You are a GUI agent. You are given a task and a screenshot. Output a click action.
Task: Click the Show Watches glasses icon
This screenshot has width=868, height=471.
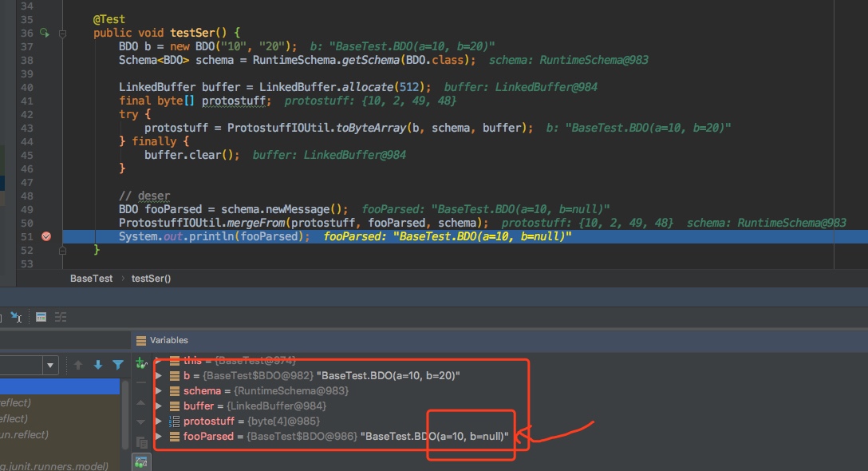coord(142,461)
